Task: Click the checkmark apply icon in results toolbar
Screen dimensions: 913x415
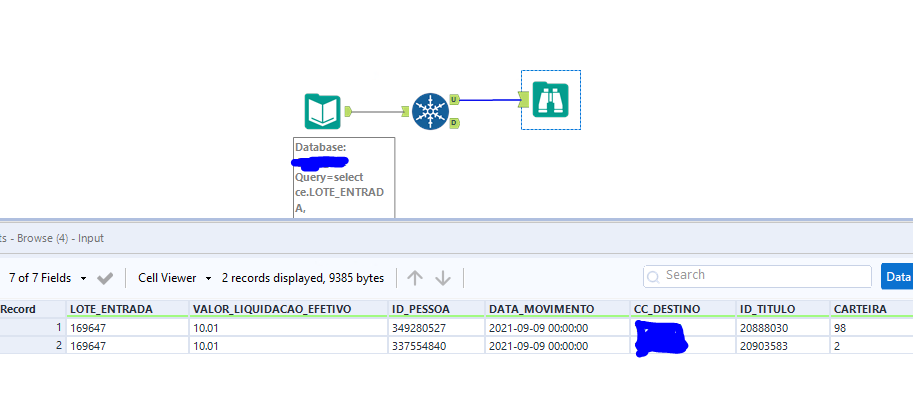Action: pos(105,278)
